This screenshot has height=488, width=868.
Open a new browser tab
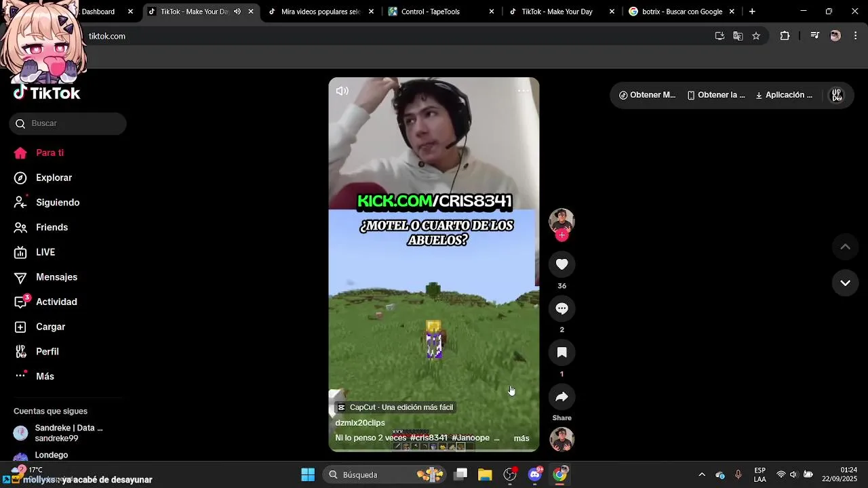(752, 12)
